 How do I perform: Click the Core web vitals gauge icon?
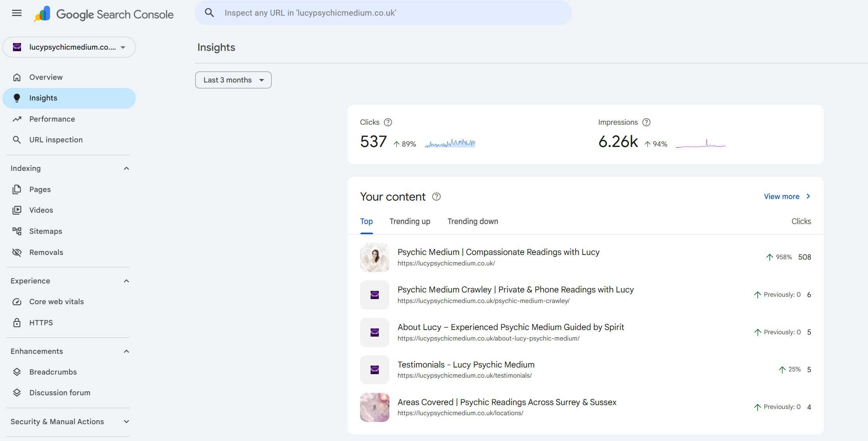pyautogui.click(x=17, y=301)
